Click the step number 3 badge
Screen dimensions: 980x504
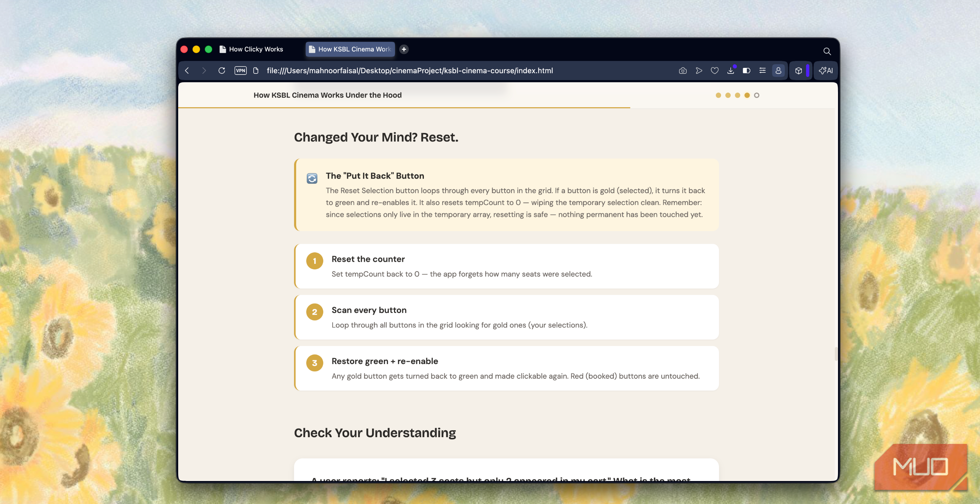click(315, 363)
